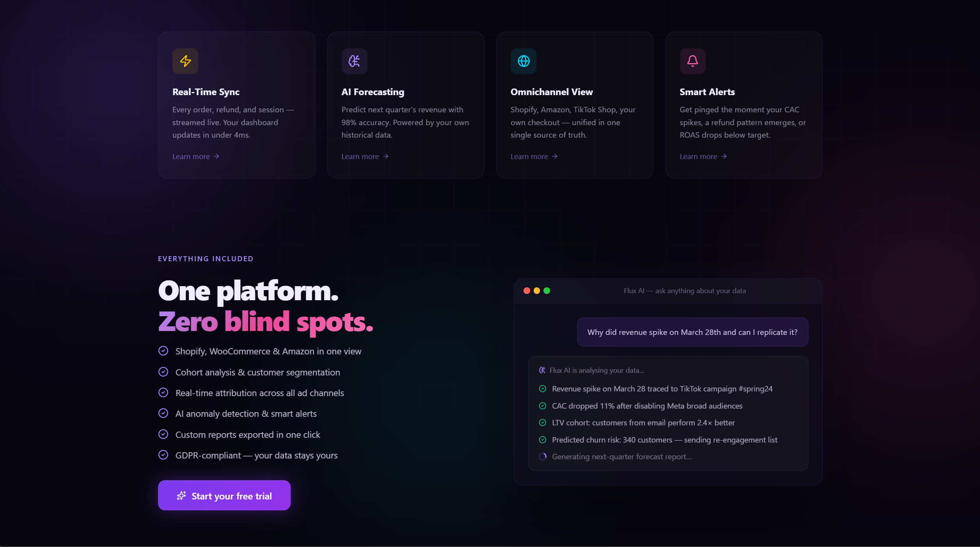980x547 pixels.
Task: Expand Real-Time Sync via its arrow
Action: point(216,156)
